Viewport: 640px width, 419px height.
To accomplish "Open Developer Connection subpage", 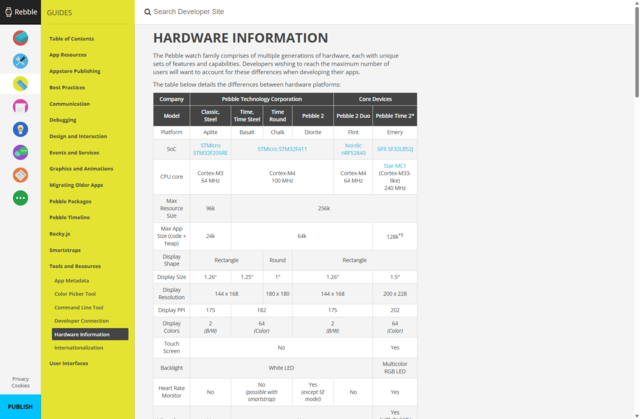I will coord(82,321).
